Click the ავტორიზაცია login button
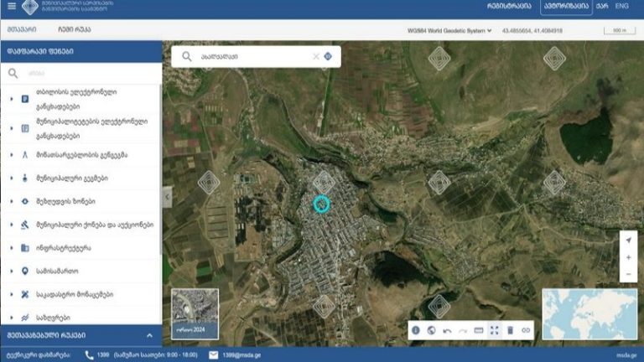Screen dimensions: 644x362 click(566, 6)
